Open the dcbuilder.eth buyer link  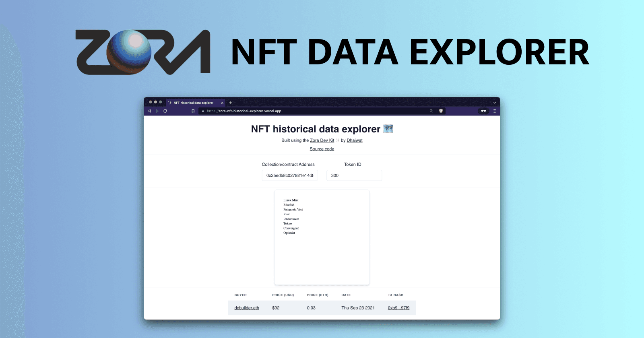tap(247, 308)
